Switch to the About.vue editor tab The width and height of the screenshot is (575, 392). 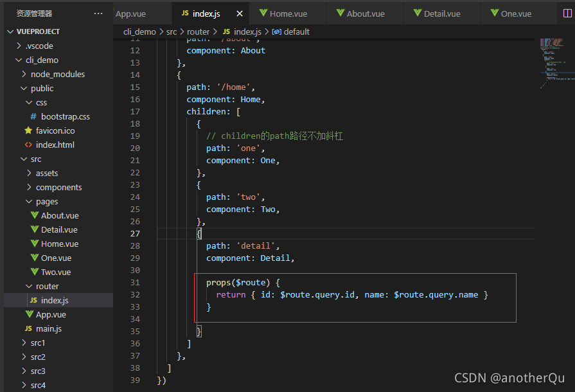click(x=365, y=13)
